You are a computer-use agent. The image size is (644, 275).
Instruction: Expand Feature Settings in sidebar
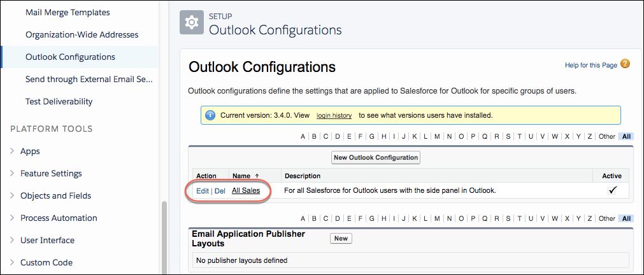coord(12,173)
